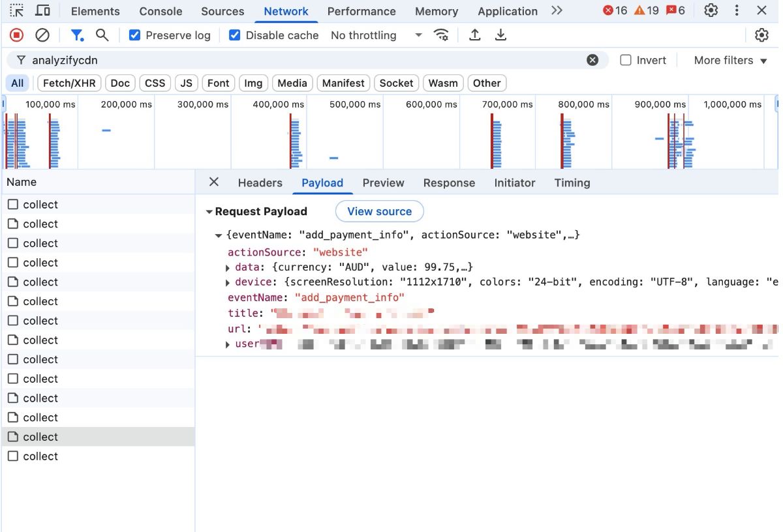Filter requests by Media type
Image resolution: width=783 pixels, height=532 pixels.
(292, 83)
